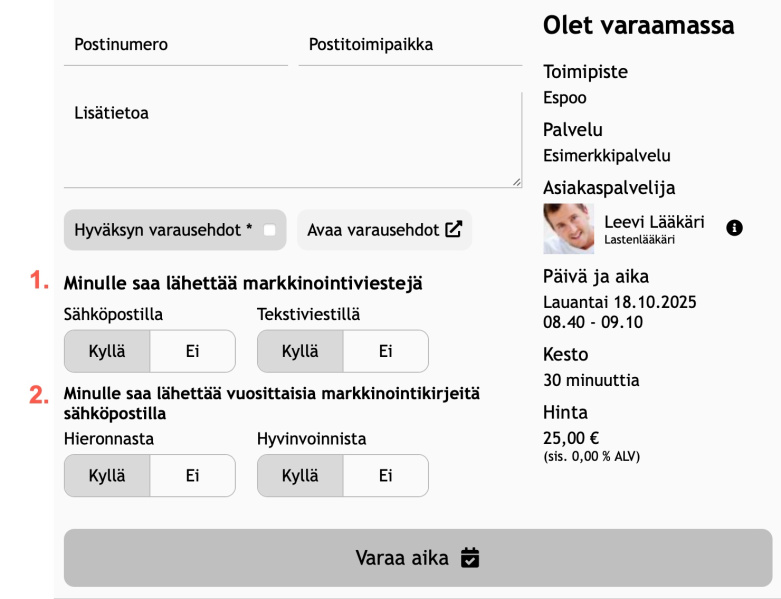This screenshot has height=599, width=781.
Task: Choose Ei for Hieronnasta newsletters
Action: pos(193,476)
